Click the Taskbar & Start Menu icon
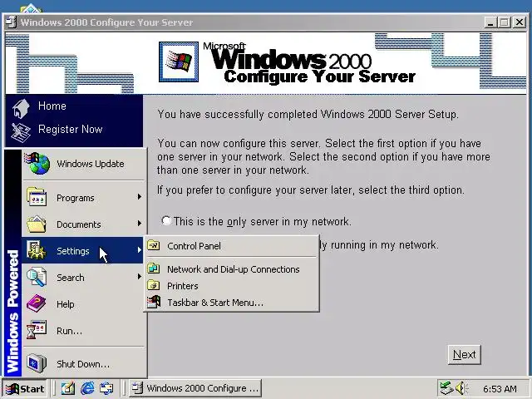The image size is (532, 399). (154, 302)
